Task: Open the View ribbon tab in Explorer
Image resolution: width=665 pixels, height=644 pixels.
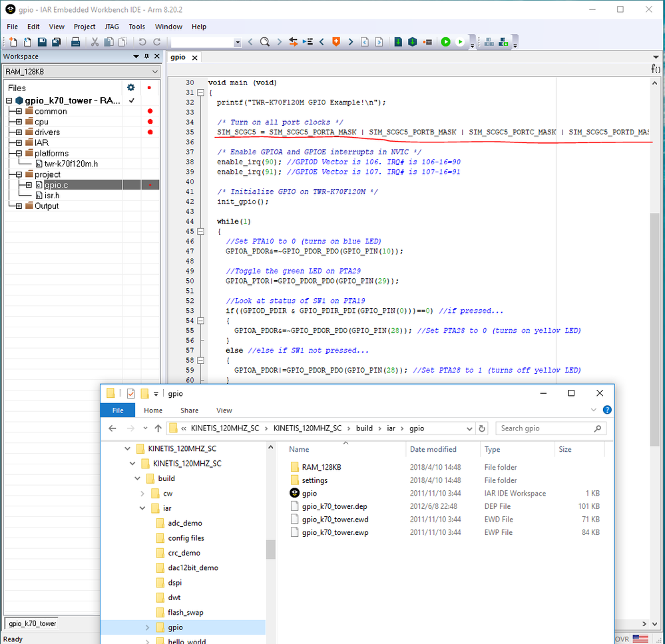Action: 224,410
